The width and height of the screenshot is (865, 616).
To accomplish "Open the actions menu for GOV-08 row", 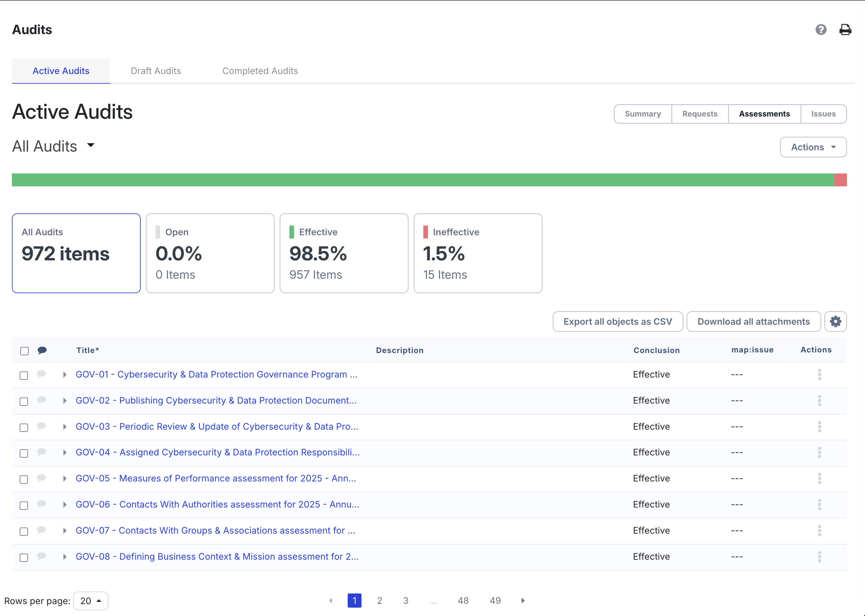I will click(x=820, y=557).
